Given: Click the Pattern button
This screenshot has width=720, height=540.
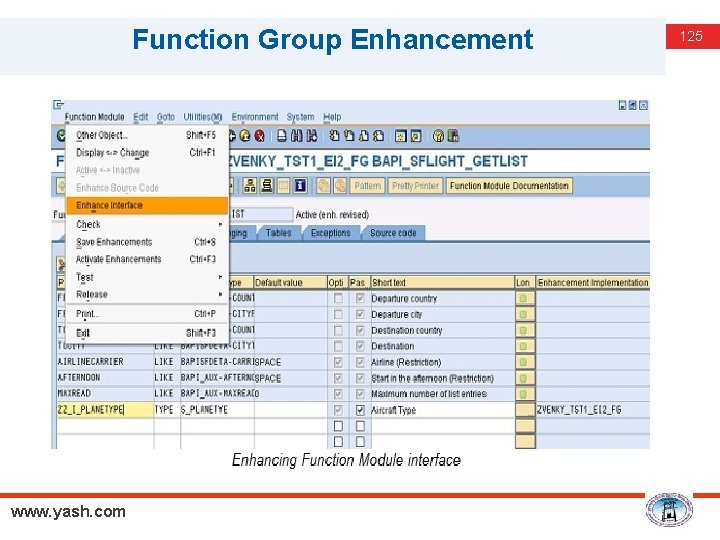Looking at the screenshot, I should [367, 186].
